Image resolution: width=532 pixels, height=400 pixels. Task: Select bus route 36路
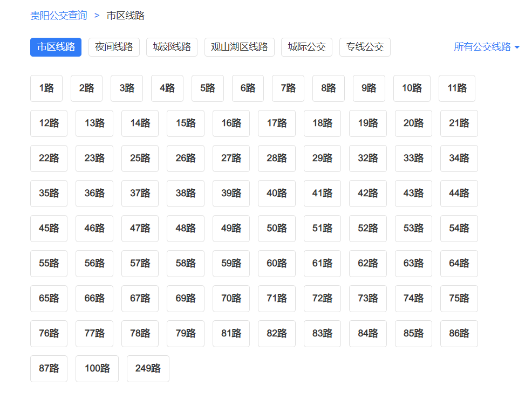[94, 194]
